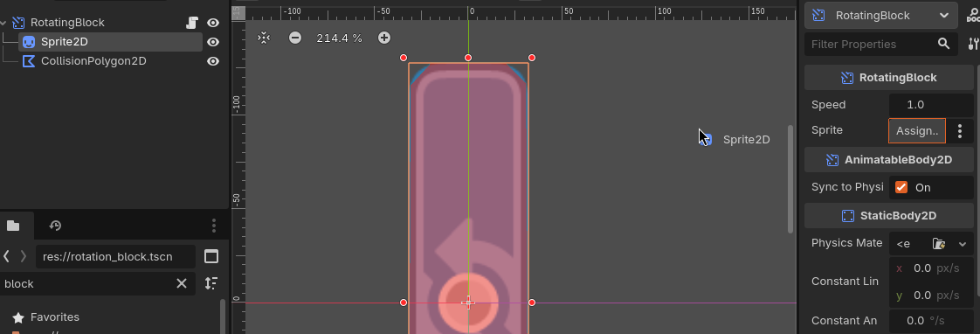Edit the Speed value 1.0
Image resolution: width=980 pixels, height=334 pixels.
930,104
